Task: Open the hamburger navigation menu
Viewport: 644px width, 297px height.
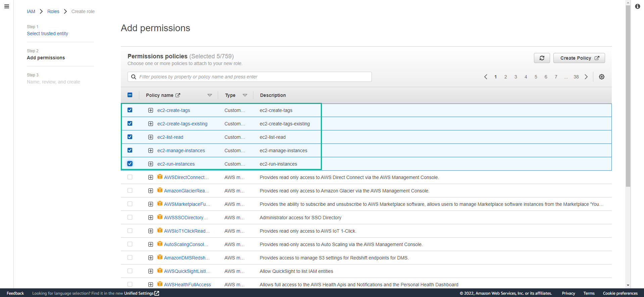Action: pos(7,6)
